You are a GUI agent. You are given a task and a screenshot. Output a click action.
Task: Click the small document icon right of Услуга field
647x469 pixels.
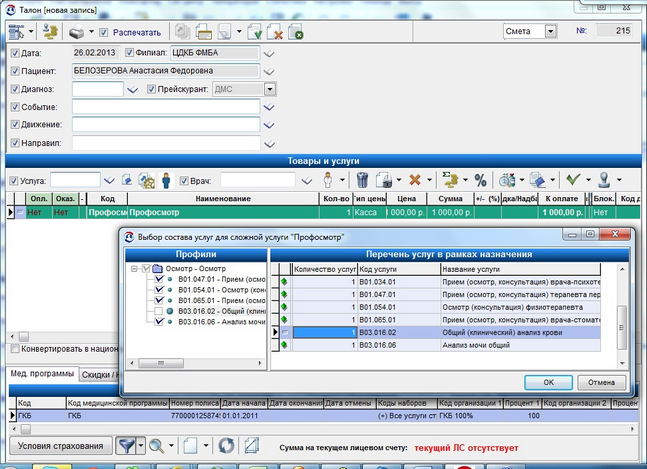tap(127, 180)
